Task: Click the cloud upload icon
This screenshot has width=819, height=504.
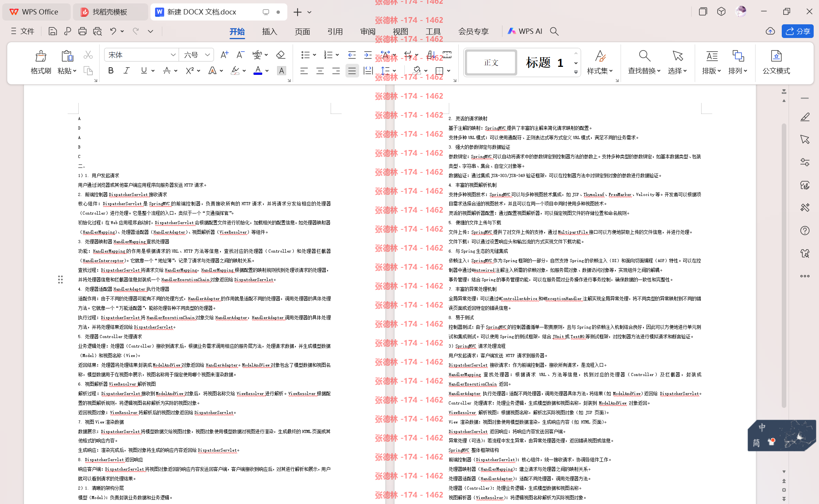Action: click(770, 31)
